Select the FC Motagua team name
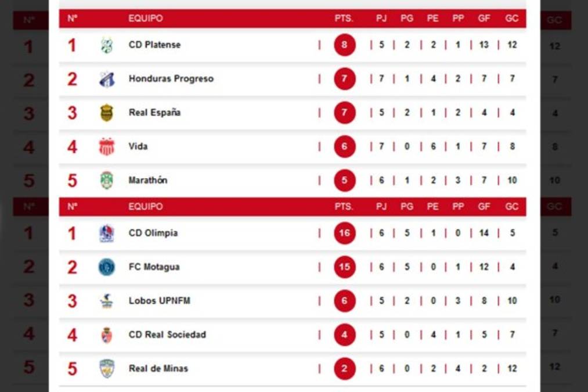This screenshot has width=588, height=392. [154, 267]
